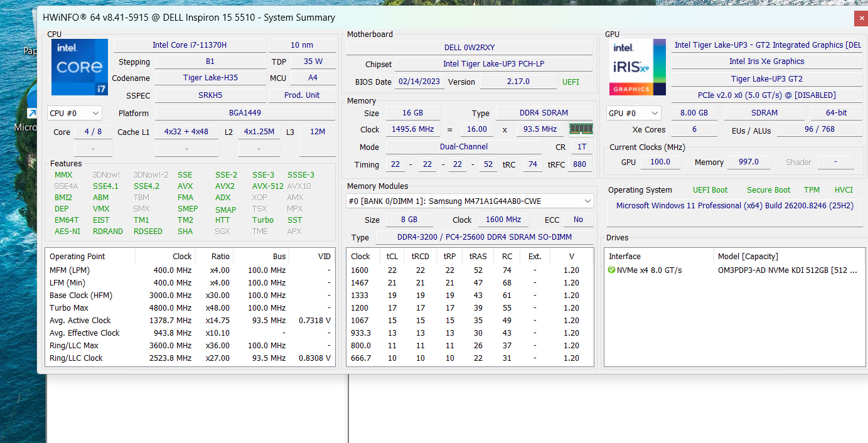Click the Prod. Unit field
This screenshot has width=868, height=443.
coord(302,95)
